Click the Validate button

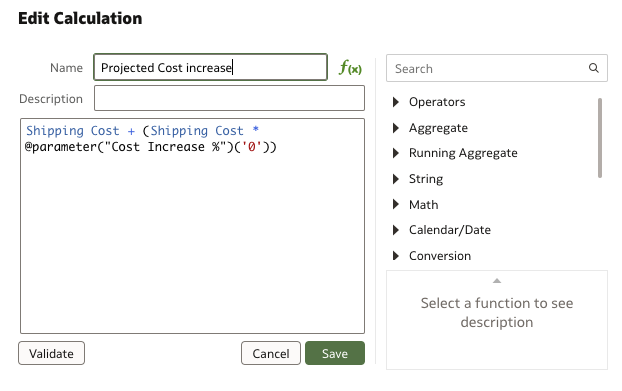pos(52,353)
